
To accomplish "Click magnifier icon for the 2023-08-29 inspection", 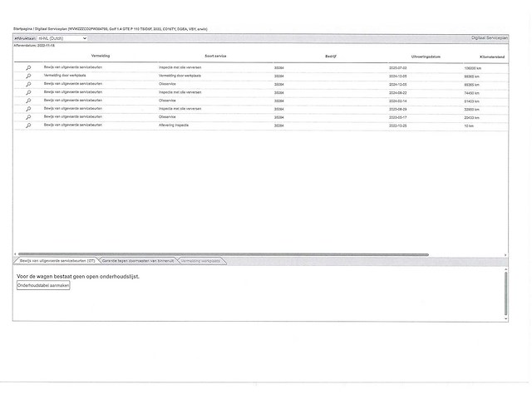I will tap(28, 109).
